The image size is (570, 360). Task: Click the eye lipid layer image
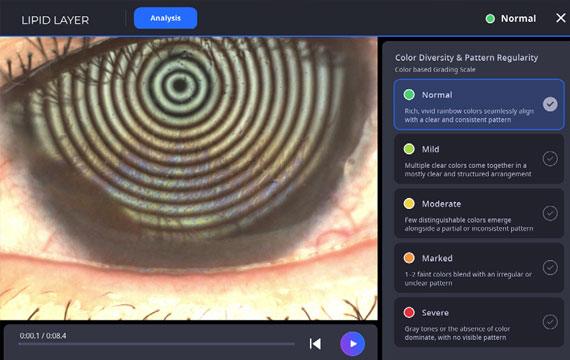click(x=189, y=179)
